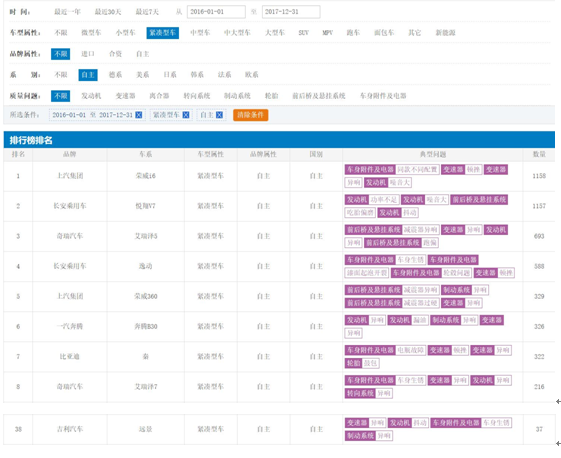Filter by 日系 origin

pos(170,75)
